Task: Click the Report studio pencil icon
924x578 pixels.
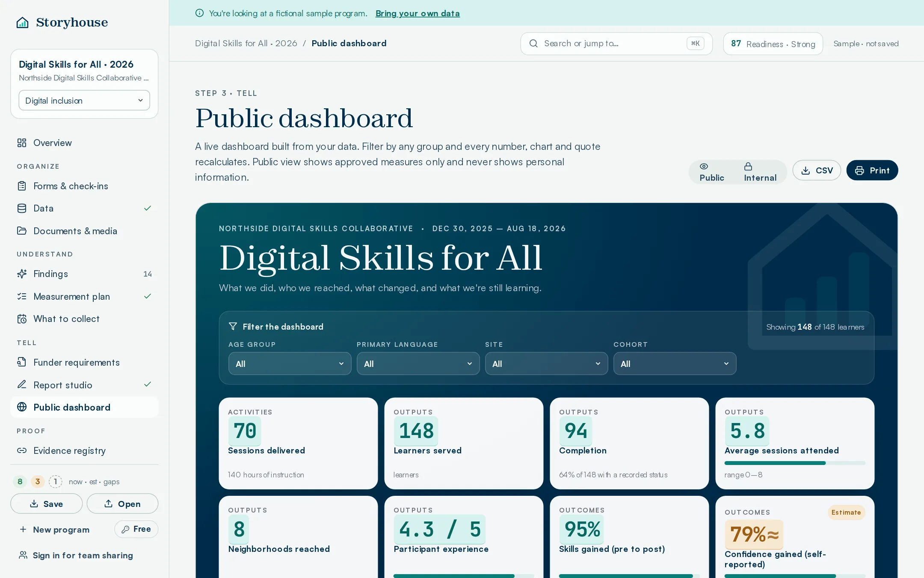Action: tap(22, 384)
